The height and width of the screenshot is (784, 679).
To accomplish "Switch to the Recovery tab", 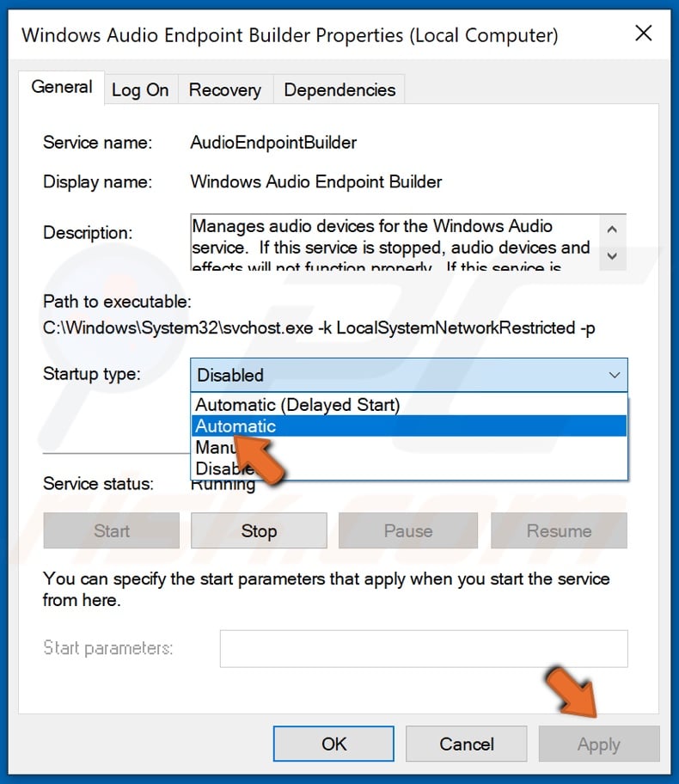I will coord(224,89).
